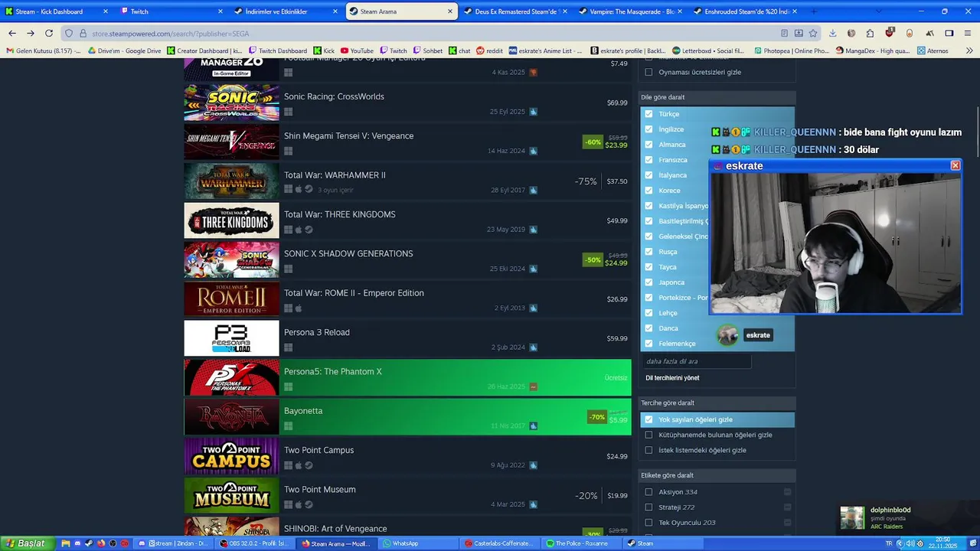Image resolution: width=980 pixels, height=551 pixels.
Task: Open Casterlabs-Caffeinated in the taskbar
Action: 498,543
